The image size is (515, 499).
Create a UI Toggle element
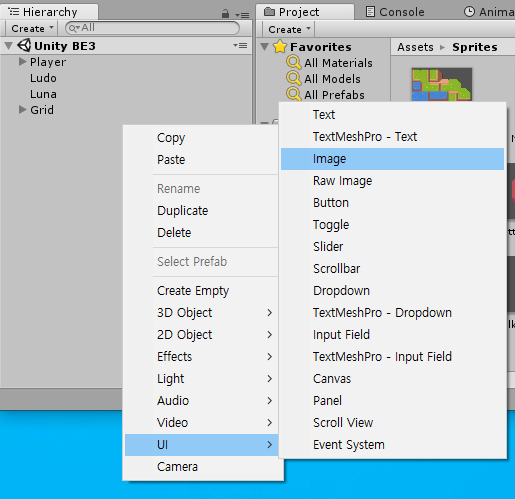[x=392, y=225]
